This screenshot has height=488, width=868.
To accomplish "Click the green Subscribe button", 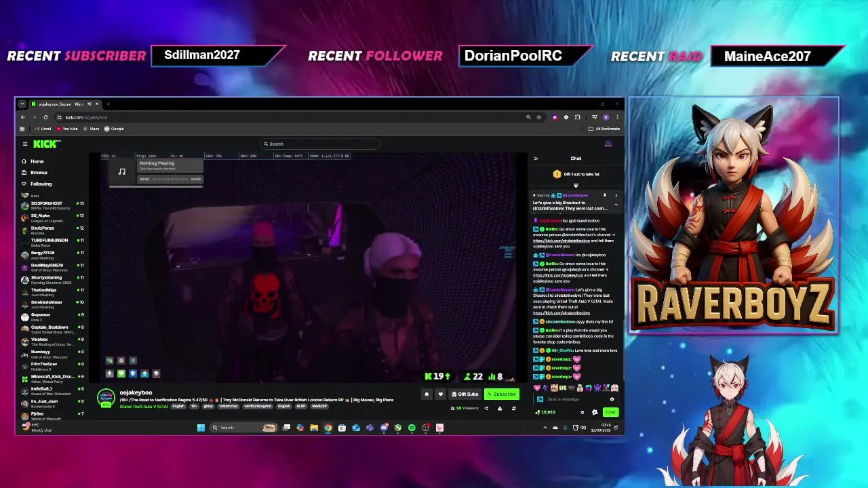I will (502, 394).
